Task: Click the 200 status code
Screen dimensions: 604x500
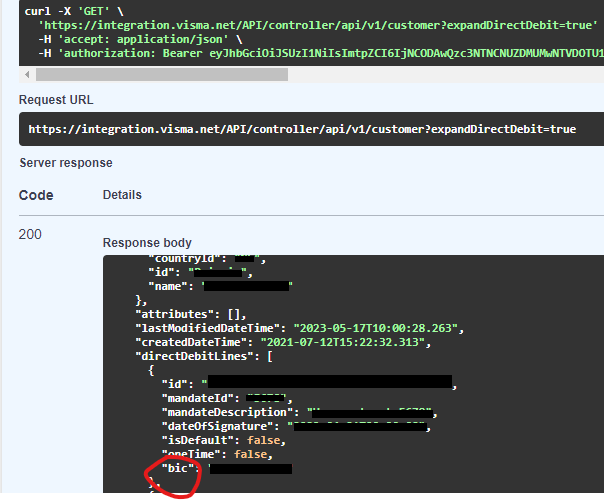Action: click(x=30, y=234)
